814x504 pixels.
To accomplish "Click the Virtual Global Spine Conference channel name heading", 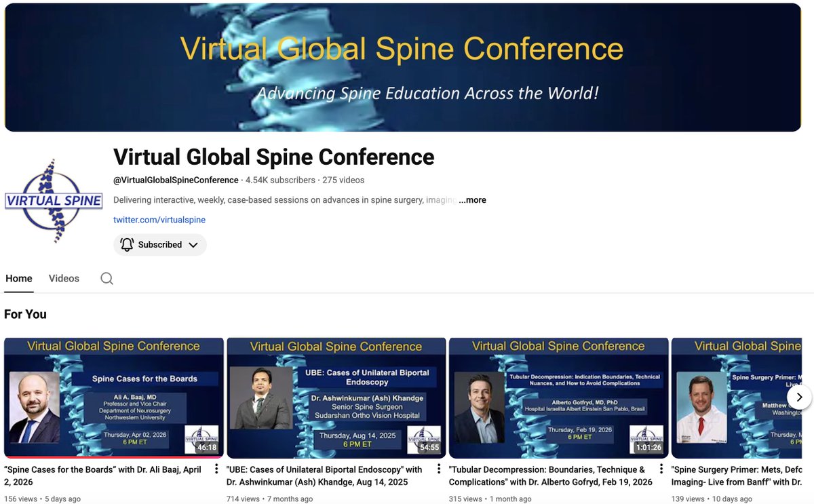I will (273, 157).
